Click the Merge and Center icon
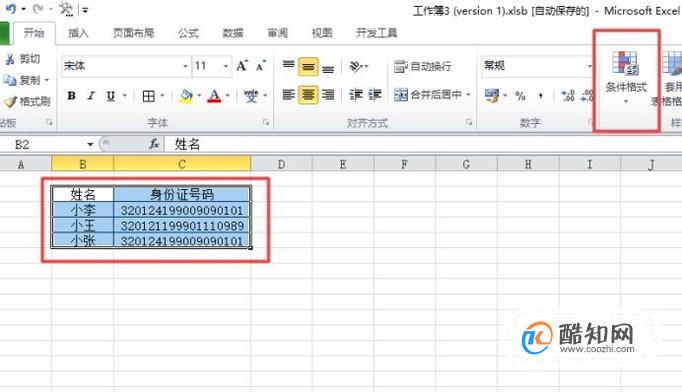682x392 pixels. (x=401, y=94)
